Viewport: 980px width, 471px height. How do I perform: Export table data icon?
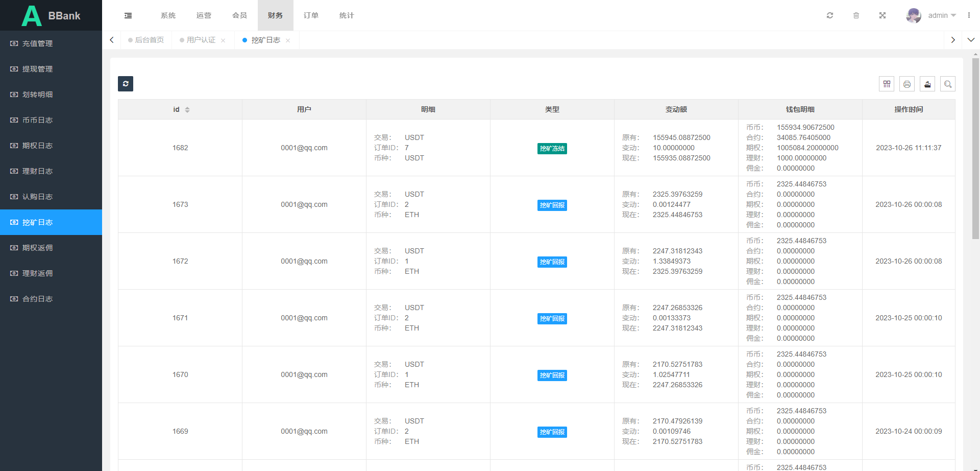tap(927, 84)
